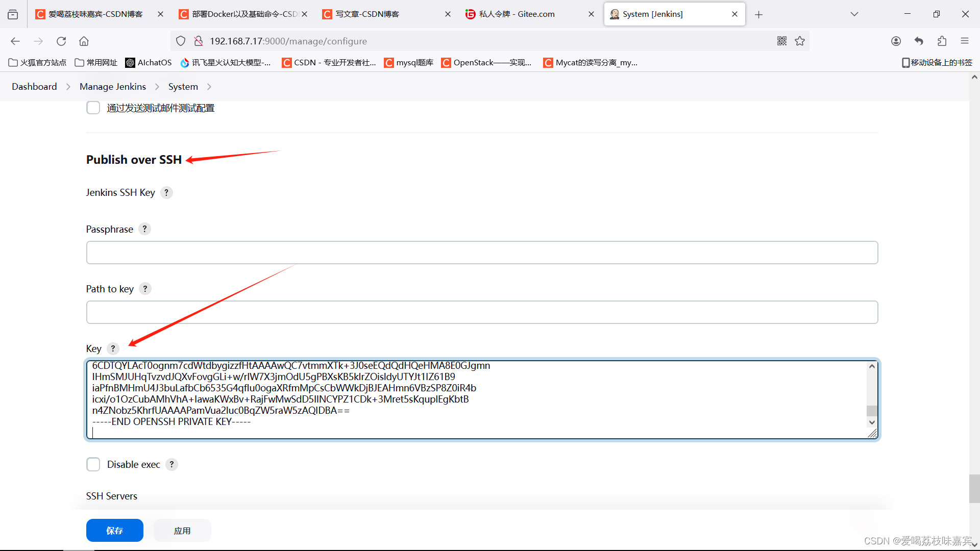Tick the Disable exec checkbox
980x551 pixels.
pyautogui.click(x=93, y=464)
